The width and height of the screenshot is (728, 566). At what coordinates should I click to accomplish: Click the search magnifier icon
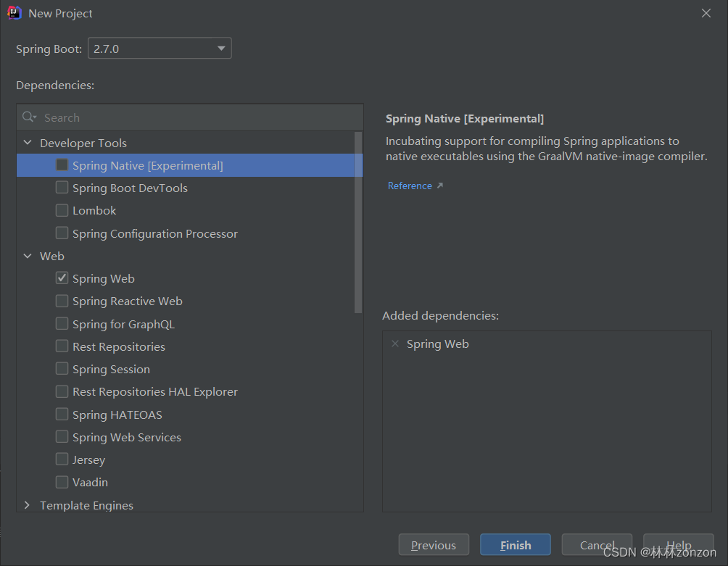point(29,117)
